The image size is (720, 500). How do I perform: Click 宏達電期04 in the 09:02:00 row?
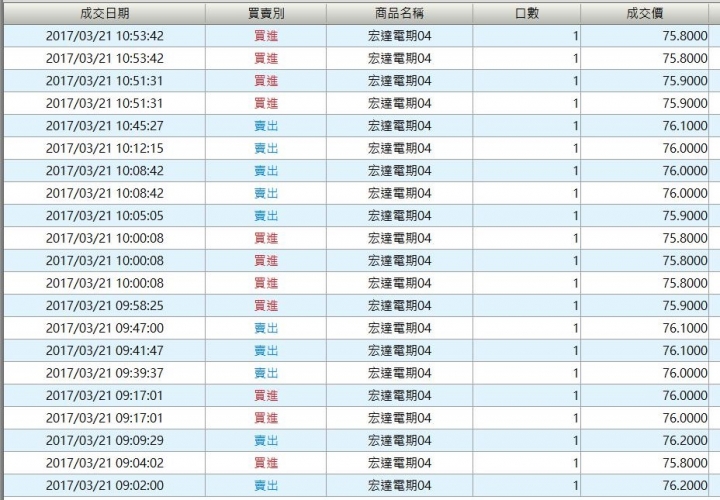click(x=399, y=486)
